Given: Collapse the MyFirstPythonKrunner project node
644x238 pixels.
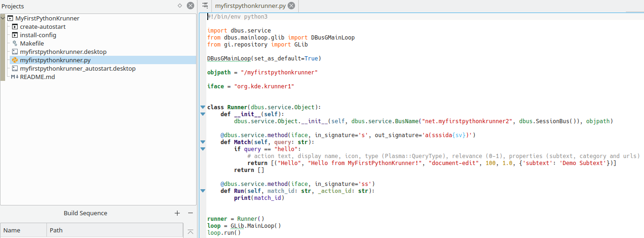Looking at the screenshot, I should (x=3, y=18).
